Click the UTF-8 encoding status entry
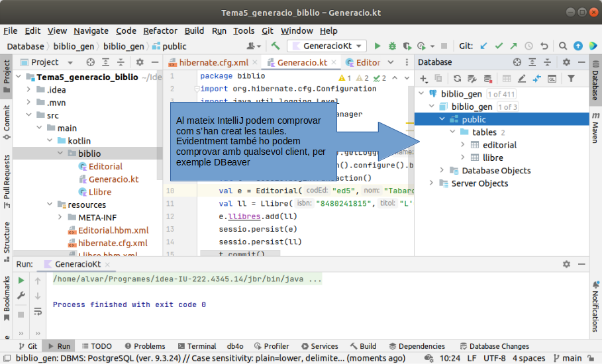Viewport: 602px width, 364px height. click(x=494, y=358)
